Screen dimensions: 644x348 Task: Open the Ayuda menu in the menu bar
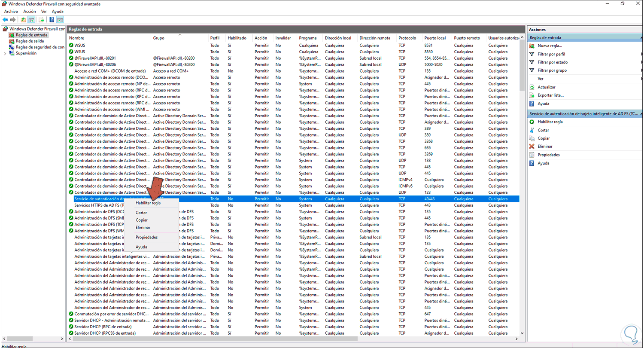click(x=58, y=11)
